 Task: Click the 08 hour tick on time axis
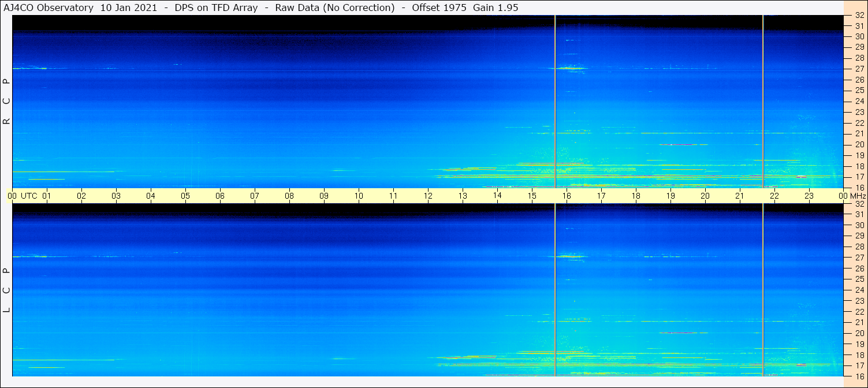[x=289, y=196]
